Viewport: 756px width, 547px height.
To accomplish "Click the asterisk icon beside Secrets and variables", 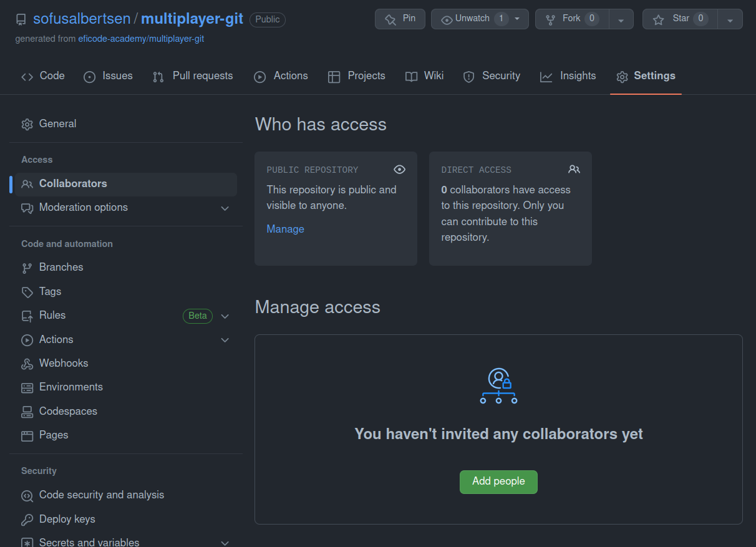I will tap(27, 543).
